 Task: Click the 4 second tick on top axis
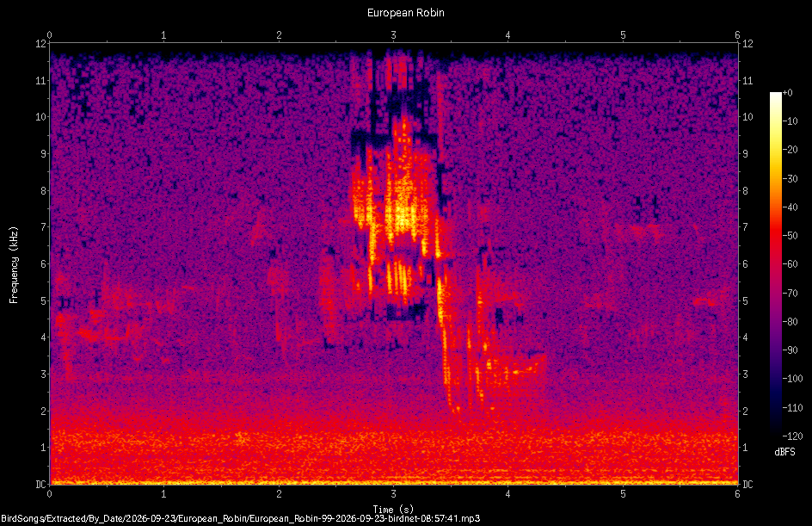click(x=508, y=35)
